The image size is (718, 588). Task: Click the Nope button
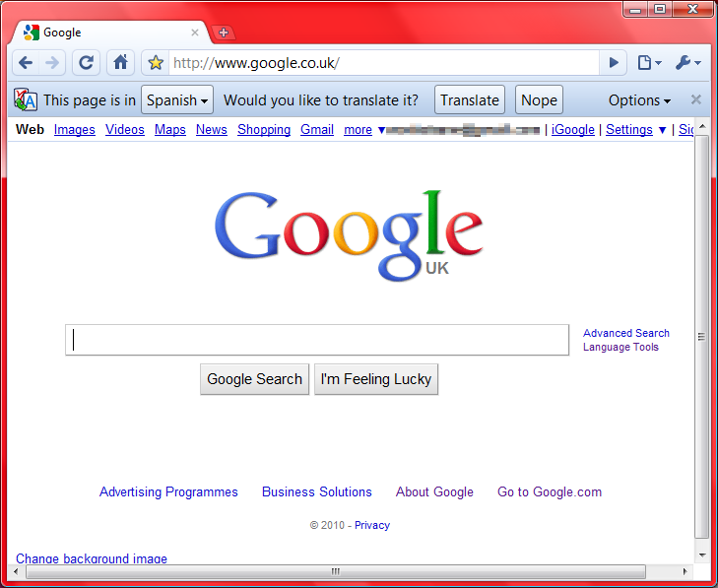539,99
